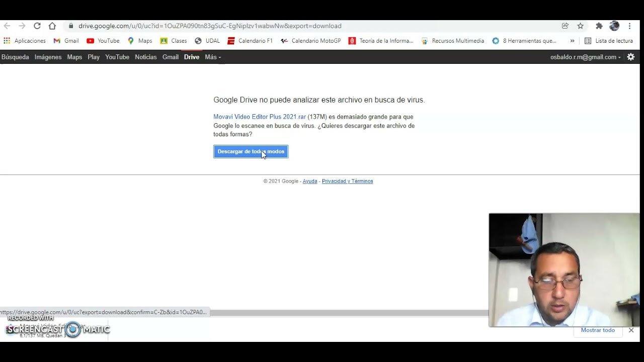
Task: Click the browser forward arrow
Action: point(22,26)
